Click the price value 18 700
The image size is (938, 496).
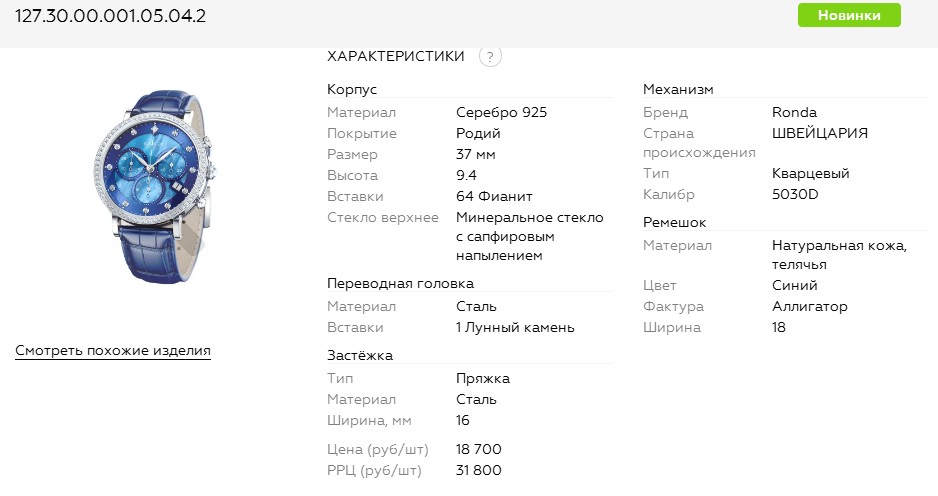[x=479, y=449]
